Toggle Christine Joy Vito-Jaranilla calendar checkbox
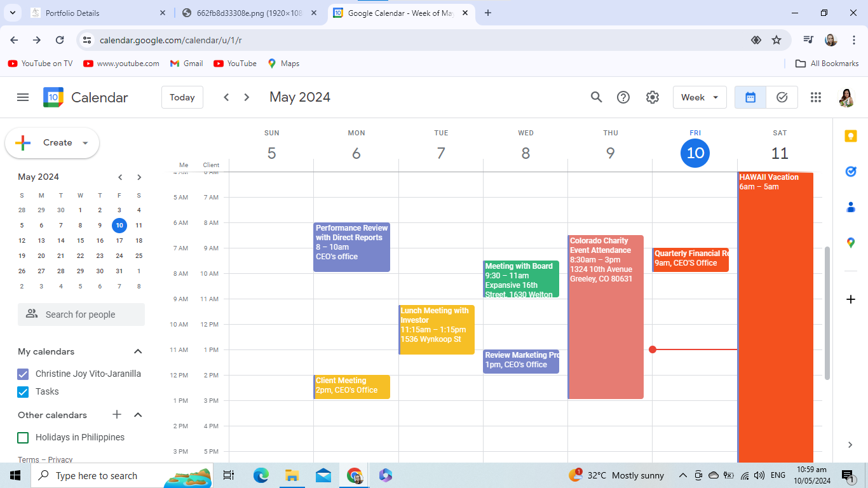868x488 pixels. coord(23,374)
